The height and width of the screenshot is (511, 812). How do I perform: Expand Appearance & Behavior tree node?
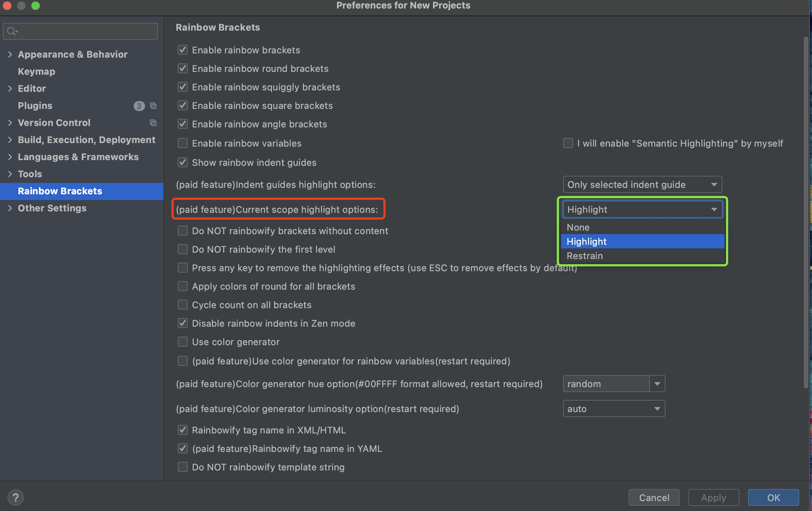coord(10,54)
